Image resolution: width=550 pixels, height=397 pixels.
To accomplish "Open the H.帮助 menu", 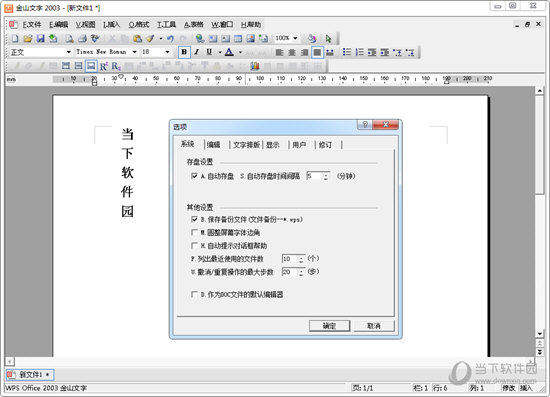I will click(x=251, y=25).
